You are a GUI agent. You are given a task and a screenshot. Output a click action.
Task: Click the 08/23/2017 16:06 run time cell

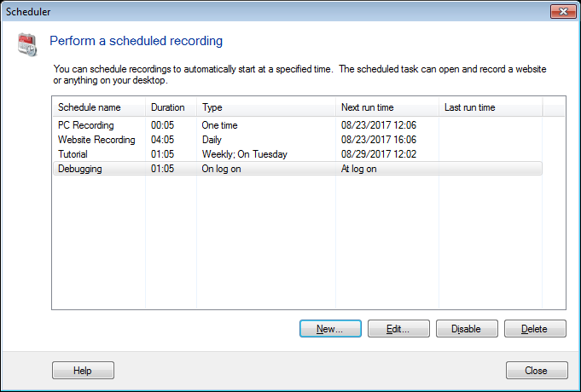pos(376,140)
